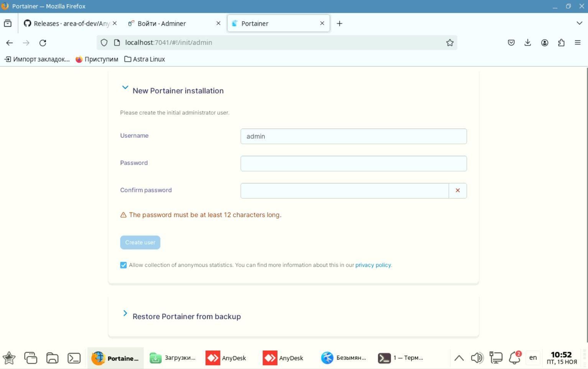Click the Save to Pocket icon
Screen dimensions: 588x369
click(511, 43)
